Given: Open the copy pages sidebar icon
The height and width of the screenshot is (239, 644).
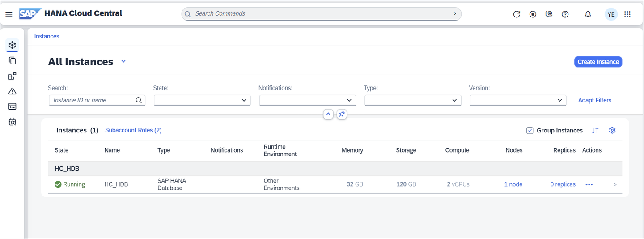Looking at the screenshot, I should pyautogui.click(x=13, y=60).
